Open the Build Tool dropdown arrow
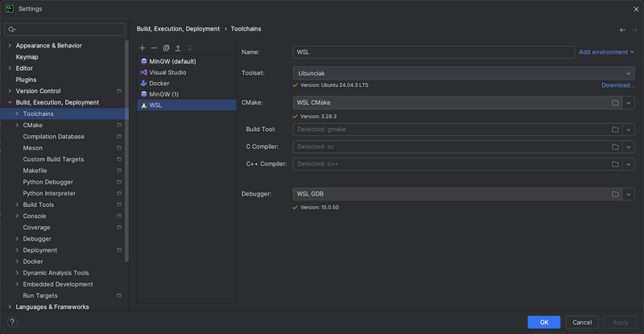Screen dimensions: 644x334 click(629, 130)
